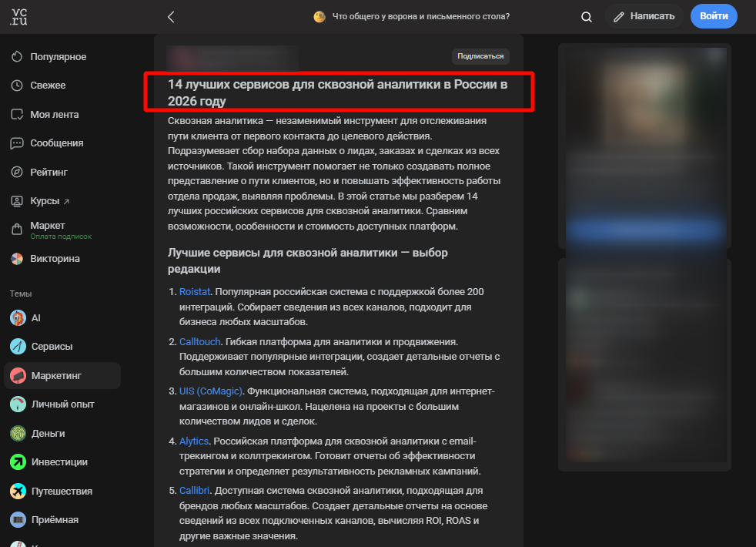756x547 pixels.
Task: Click the heading 'Лучшие сервисы для сквозной аналитики'
Action: (308, 260)
